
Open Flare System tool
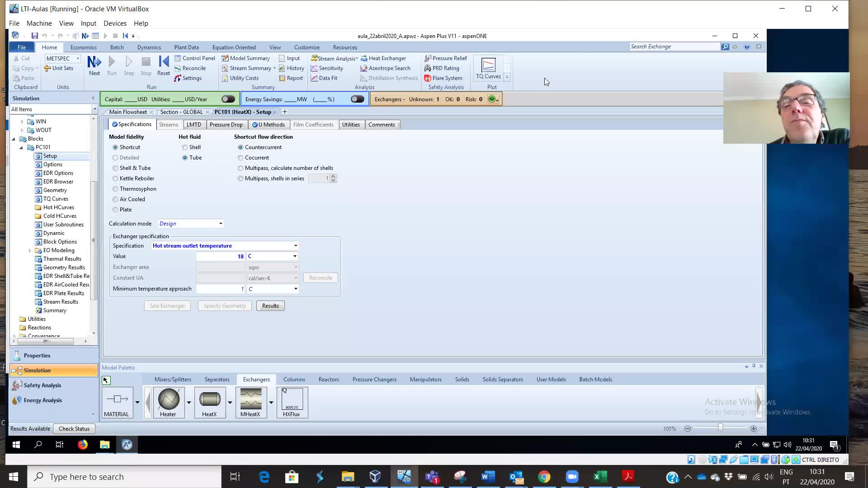443,78
